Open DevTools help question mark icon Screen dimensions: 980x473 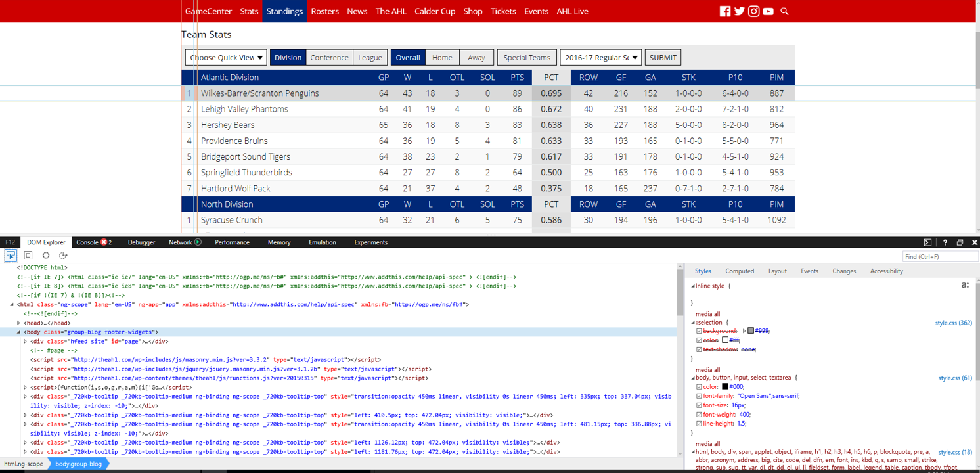coord(945,242)
